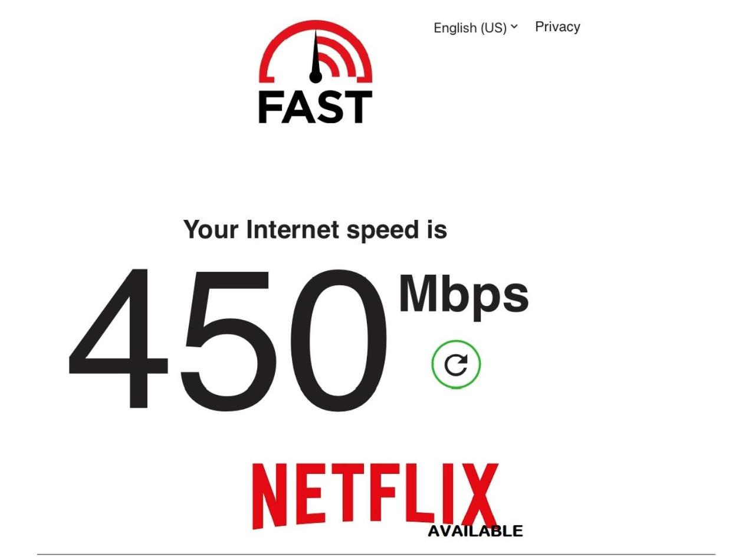Click the FAST wordmark below the gauge
The width and height of the screenshot is (755, 560).
click(x=316, y=107)
